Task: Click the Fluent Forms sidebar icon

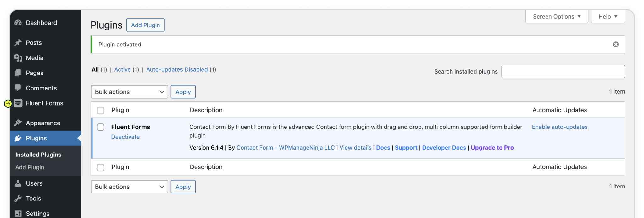Action: 18,103
